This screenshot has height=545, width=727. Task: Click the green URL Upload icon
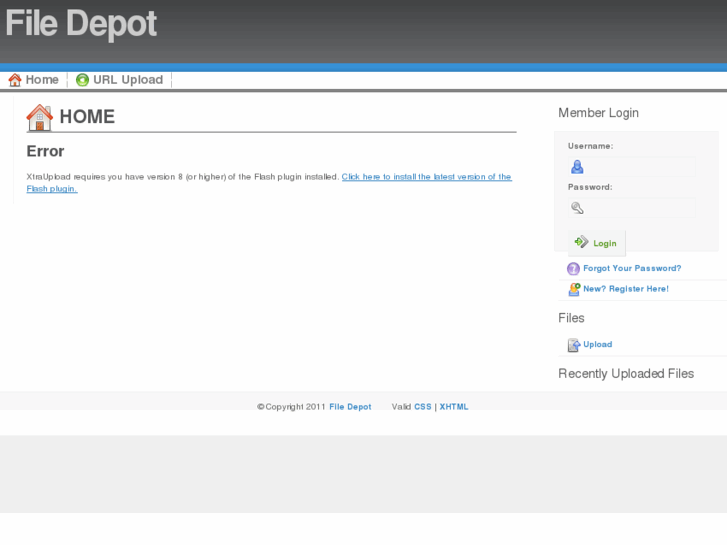coord(82,80)
